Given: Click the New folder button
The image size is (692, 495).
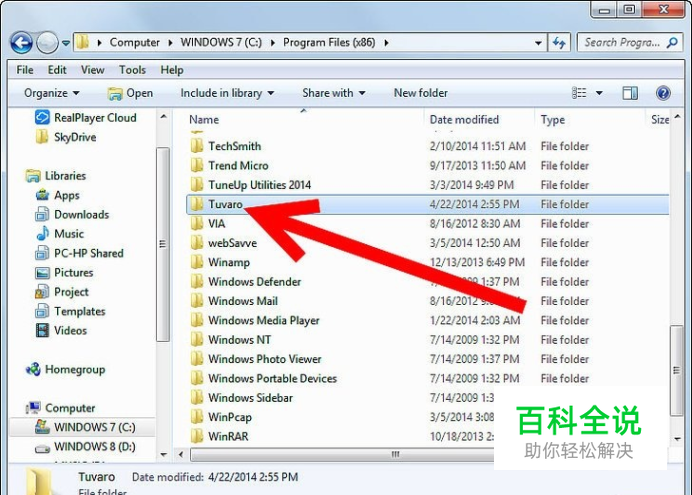Looking at the screenshot, I should point(421,93).
